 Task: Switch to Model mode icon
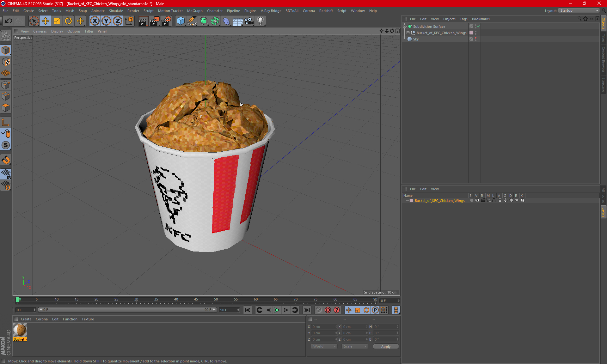pyautogui.click(x=6, y=51)
